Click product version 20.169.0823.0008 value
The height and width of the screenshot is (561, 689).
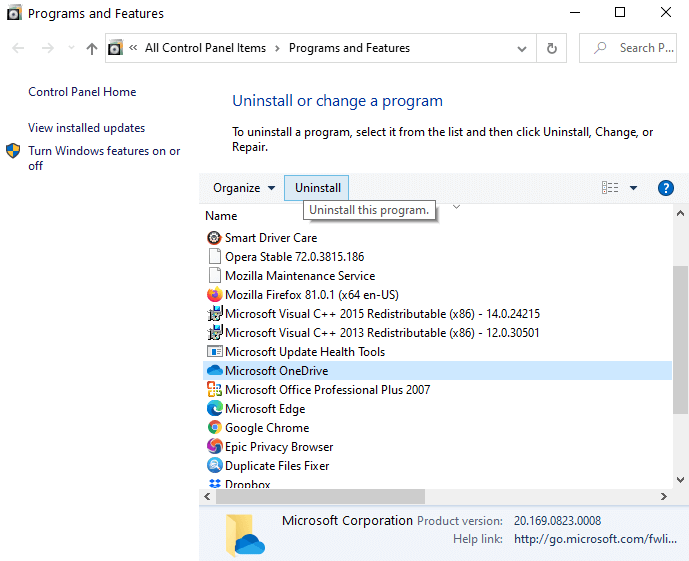point(557,521)
